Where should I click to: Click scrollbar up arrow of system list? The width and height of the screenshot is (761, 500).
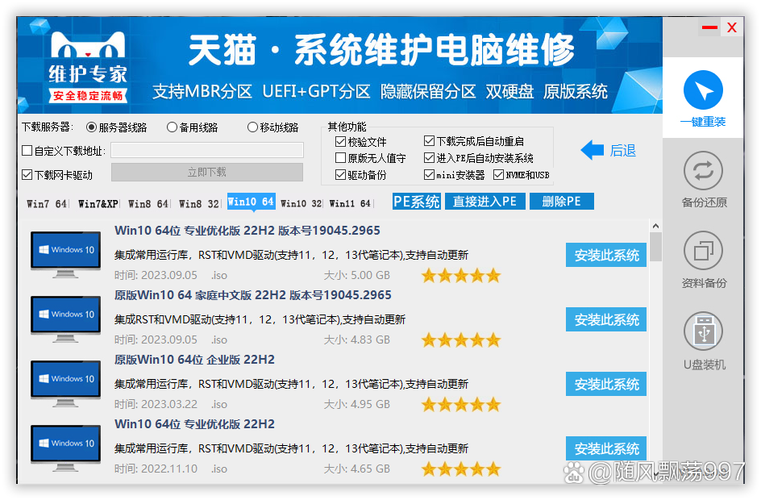tap(656, 226)
